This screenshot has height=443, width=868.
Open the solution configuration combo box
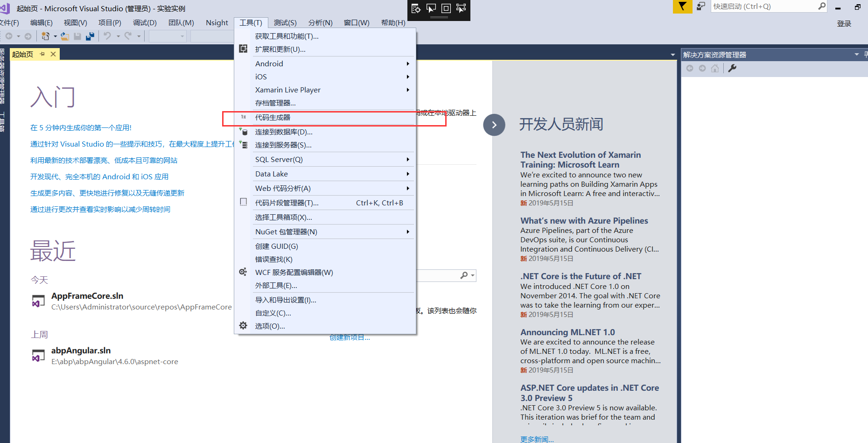coord(168,36)
